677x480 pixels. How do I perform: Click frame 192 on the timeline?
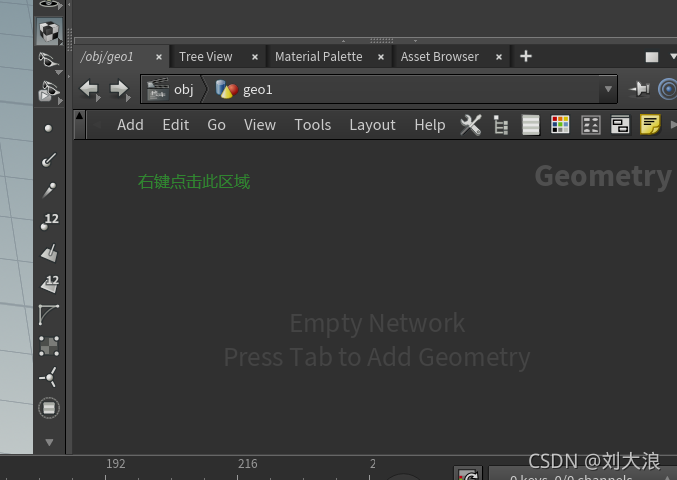pos(115,464)
